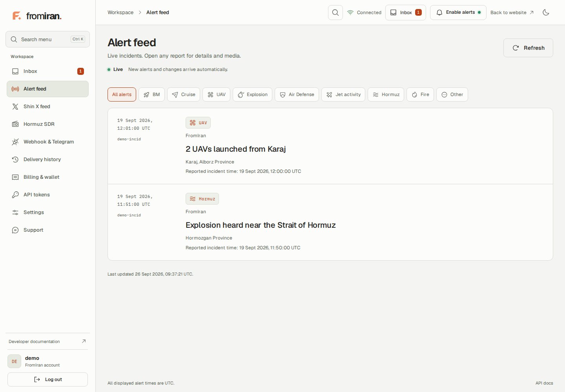Open Inbox in the sidebar
This screenshot has width=565, height=392.
pyautogui.click(x=47, y=71)
